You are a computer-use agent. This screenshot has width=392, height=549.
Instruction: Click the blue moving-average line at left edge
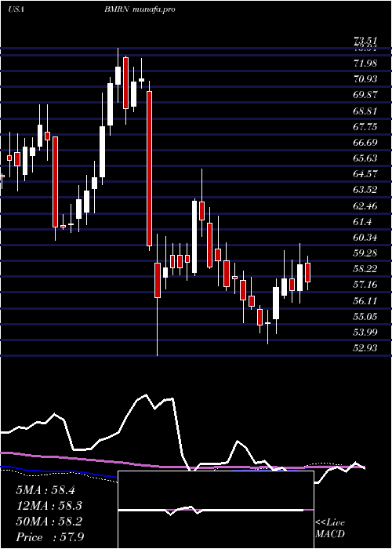point(3,467)
